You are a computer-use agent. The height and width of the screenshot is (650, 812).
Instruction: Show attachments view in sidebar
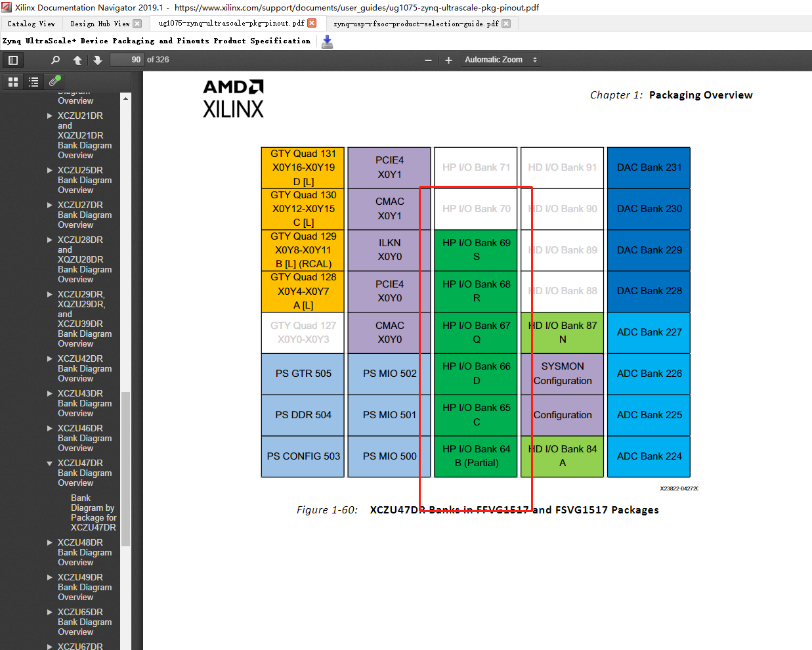coord(54,81)
